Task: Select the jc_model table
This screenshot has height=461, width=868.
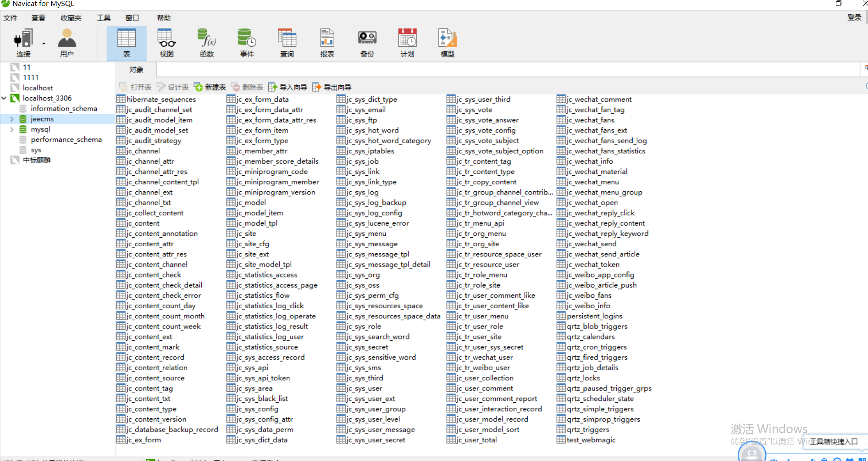Action: pos(251,202)
